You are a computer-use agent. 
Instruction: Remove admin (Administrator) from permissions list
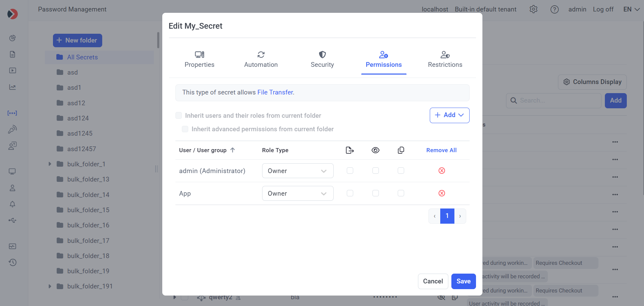tap(442, 171)
